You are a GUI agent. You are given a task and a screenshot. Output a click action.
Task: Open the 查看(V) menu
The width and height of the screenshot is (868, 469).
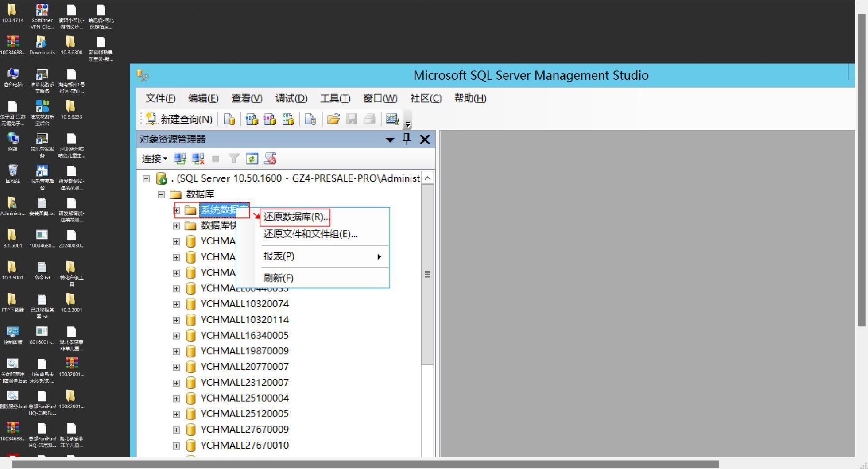pyautogui.click(x=247, y=98)
